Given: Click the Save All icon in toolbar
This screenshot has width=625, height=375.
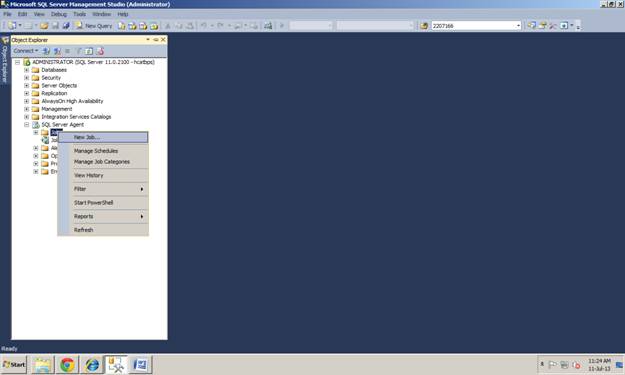Looking at the screenshot, I should (x=66, y=26).
